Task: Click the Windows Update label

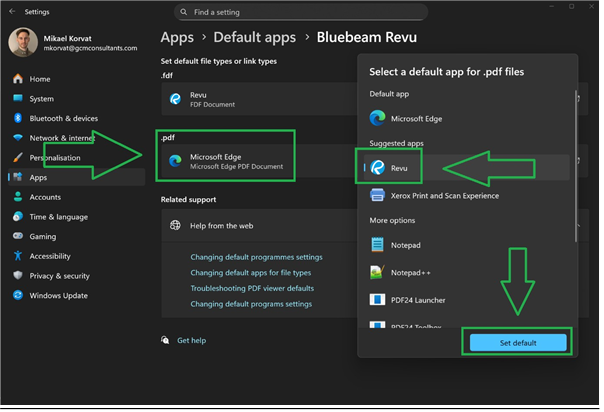Action: tap(59, 296)
